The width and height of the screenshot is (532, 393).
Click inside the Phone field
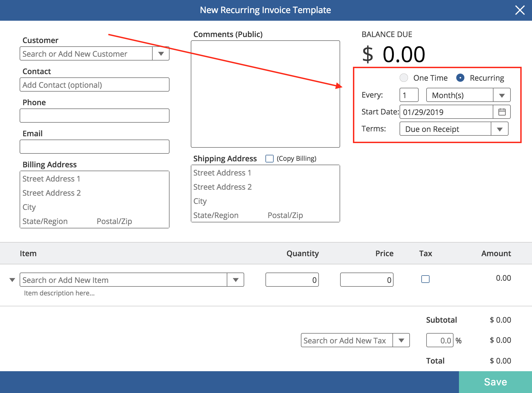94,115
